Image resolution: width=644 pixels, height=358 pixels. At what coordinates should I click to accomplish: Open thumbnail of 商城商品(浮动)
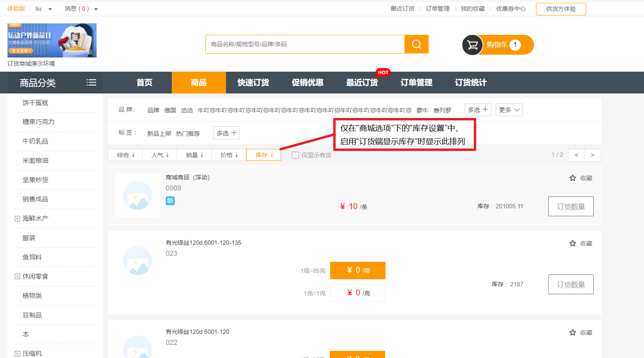pyautogui.click(x=138, y=195)
